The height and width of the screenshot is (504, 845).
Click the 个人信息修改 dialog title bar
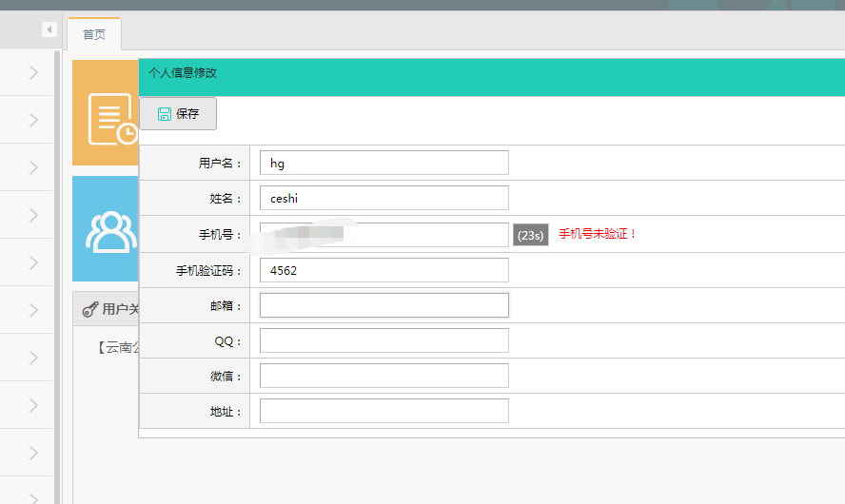click(476, 73)
